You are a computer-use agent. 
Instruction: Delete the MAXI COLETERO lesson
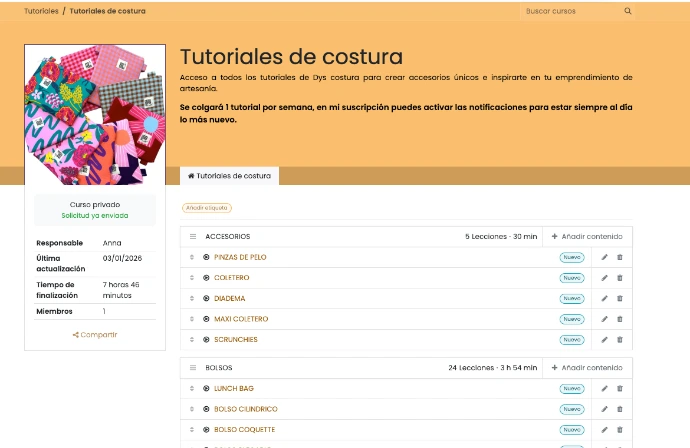(x=619, y=319)
